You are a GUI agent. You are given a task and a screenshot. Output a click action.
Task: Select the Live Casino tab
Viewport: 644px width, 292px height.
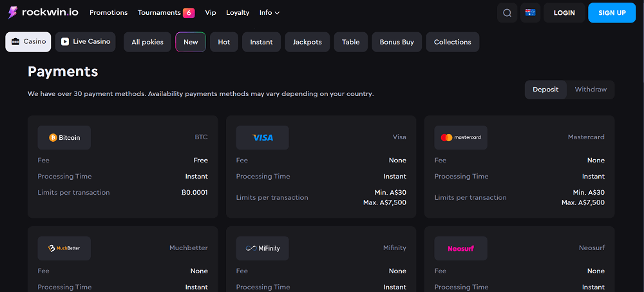click(x=86, y=42)
